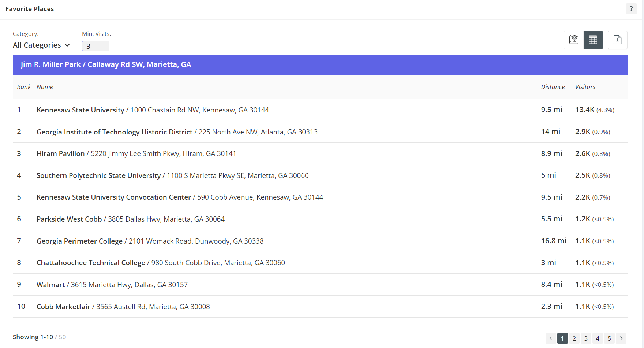The width and height of the screenshot is (644, 348).
Task: Click the 14 mi distance value
Action: [x=551, y=132]
